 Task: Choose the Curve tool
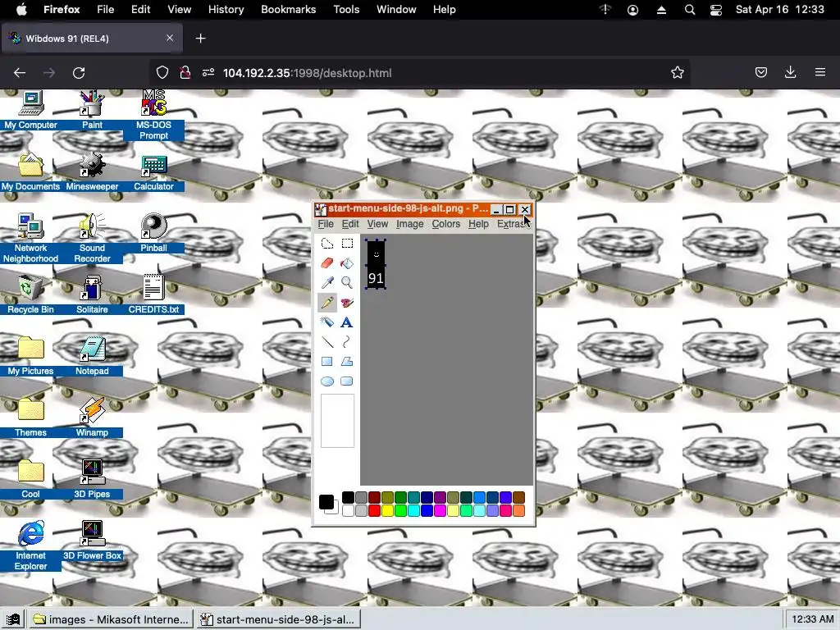coord(347,342)
